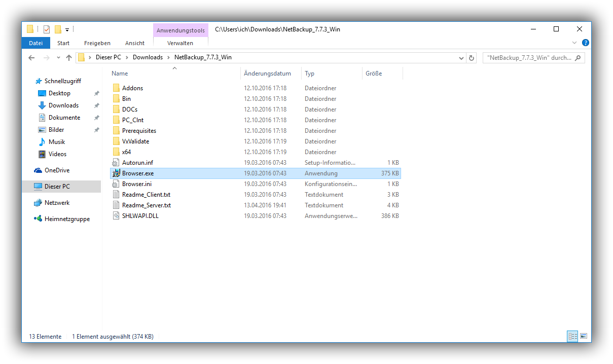613x364 pixels.
Task: Click the Setup-Informatio... type cell
Action: coord(330,163)
